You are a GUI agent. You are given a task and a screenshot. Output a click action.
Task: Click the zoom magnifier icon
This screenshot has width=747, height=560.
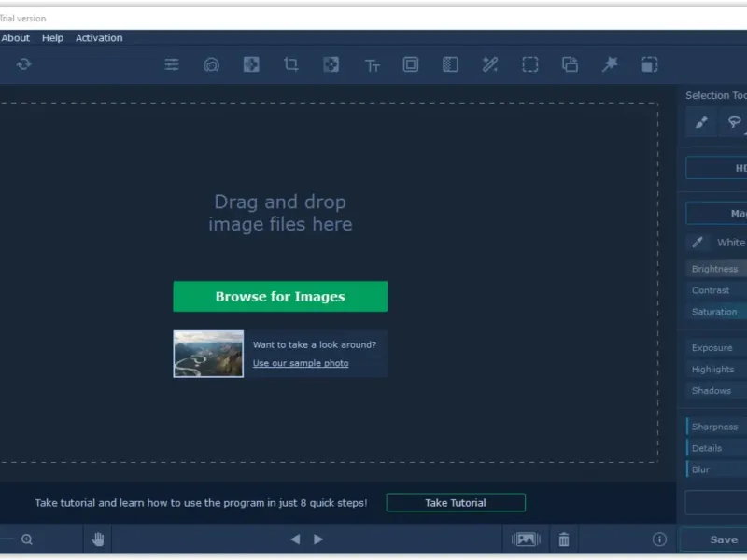[x=27, y=539]
